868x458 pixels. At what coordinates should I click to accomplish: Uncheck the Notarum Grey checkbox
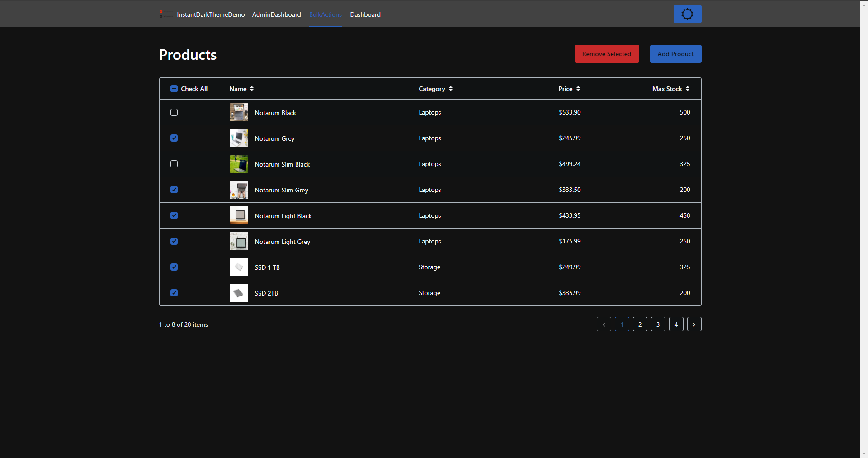pyautogui.click(x=174, y=138)
